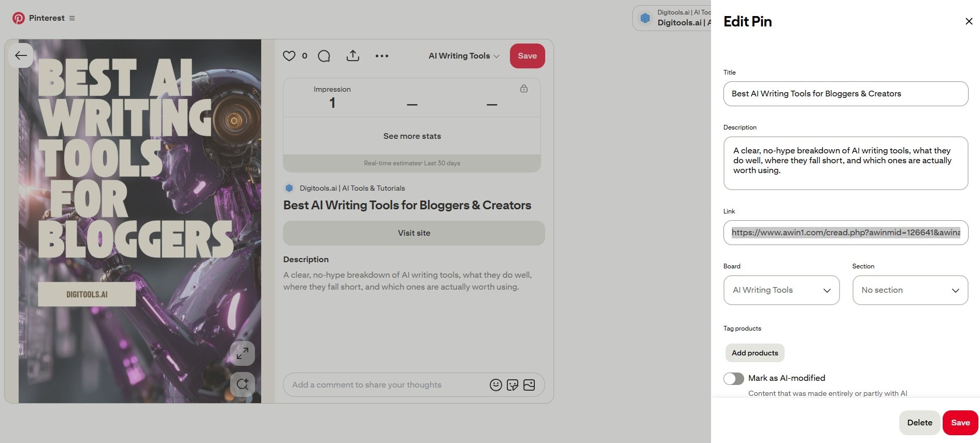
Task: Open the hamburger menu next to Pinterest
Action: [x=72, y=18]
